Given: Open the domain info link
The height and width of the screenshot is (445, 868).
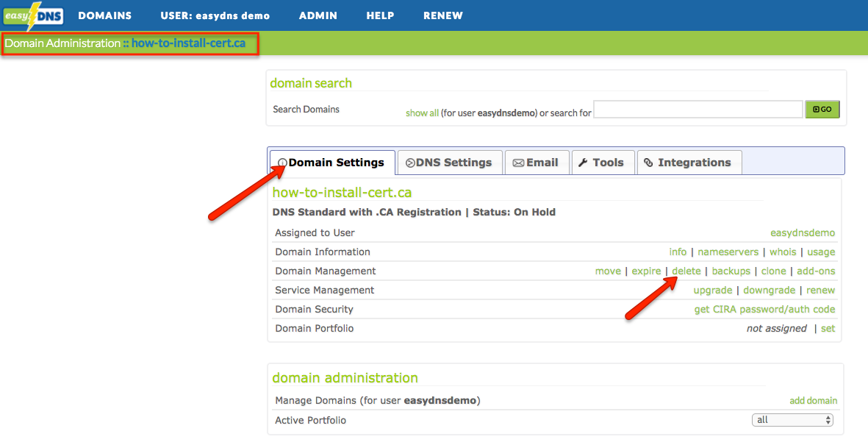Looking at the screenshot, I should [678, 252].
